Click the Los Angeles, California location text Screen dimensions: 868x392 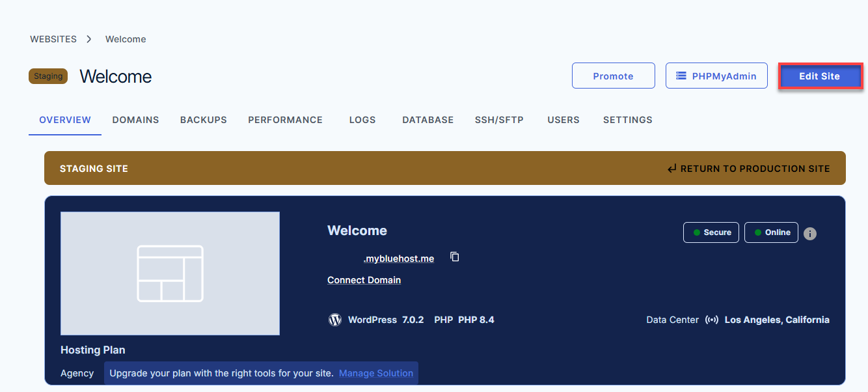click(x=777, y=320)
